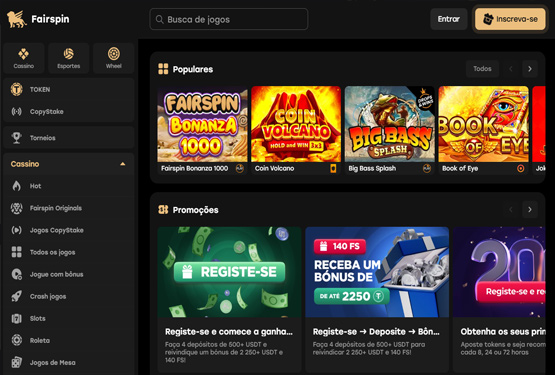
Task: Click the 'CopyStake' sidebar label
Action: [47, 112]
